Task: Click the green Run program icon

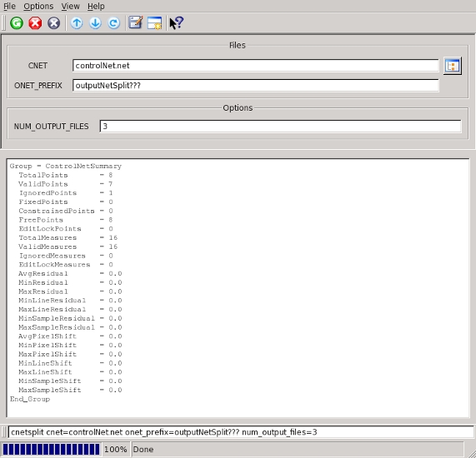Action: point(17,23)
